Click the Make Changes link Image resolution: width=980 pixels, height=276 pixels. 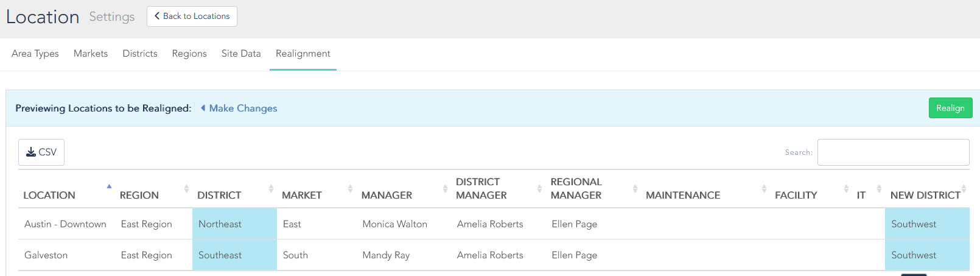[243, 108]
